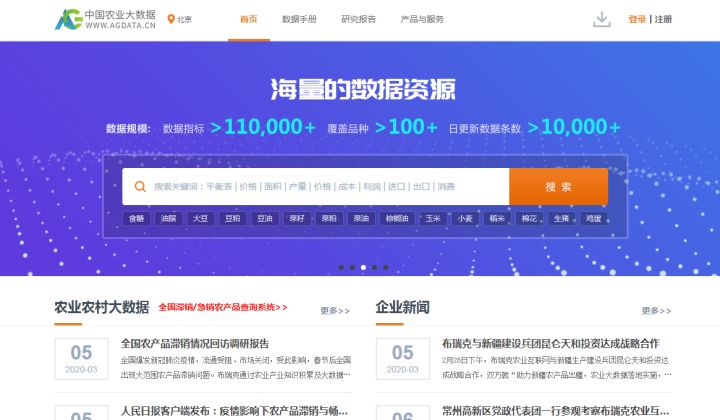The width and height of the screenshot is (720, 420).
Task: Click the 登录 link
Action: [637, 19]
